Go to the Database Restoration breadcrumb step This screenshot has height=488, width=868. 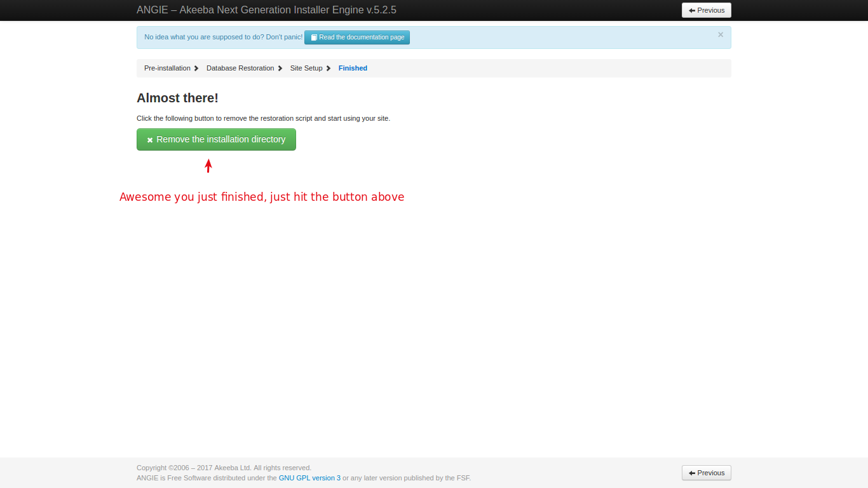240,68
